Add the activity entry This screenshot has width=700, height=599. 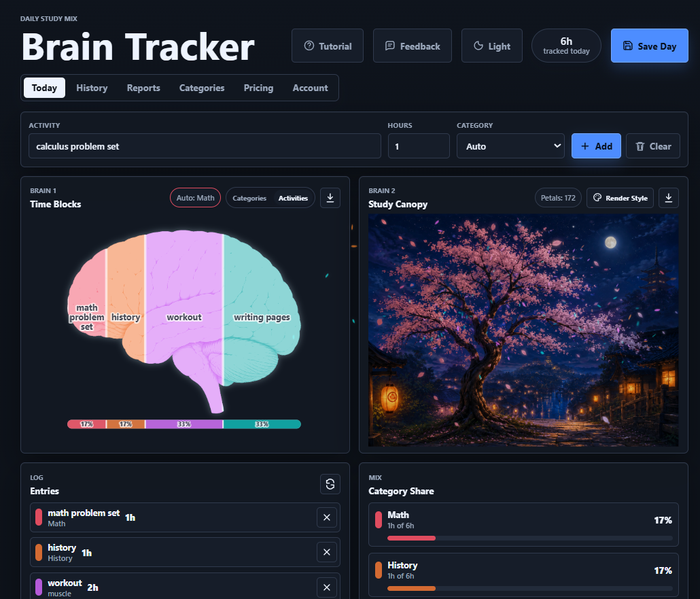tap(596, 146)
